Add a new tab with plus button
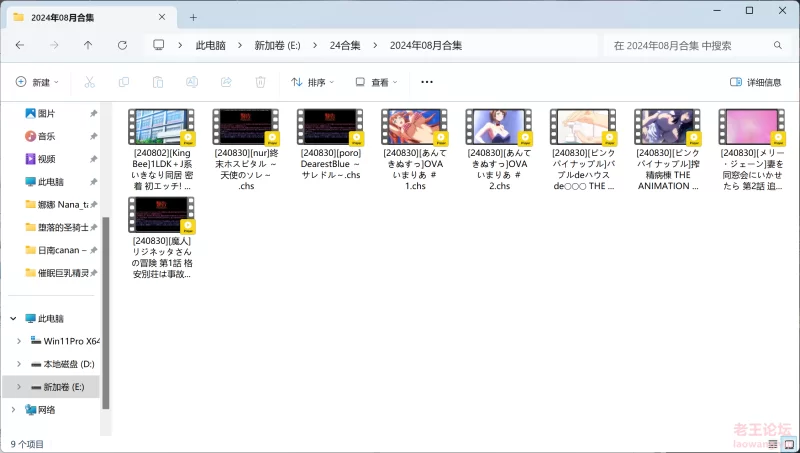Screen dimensions: 800x453 click(193, 17)
